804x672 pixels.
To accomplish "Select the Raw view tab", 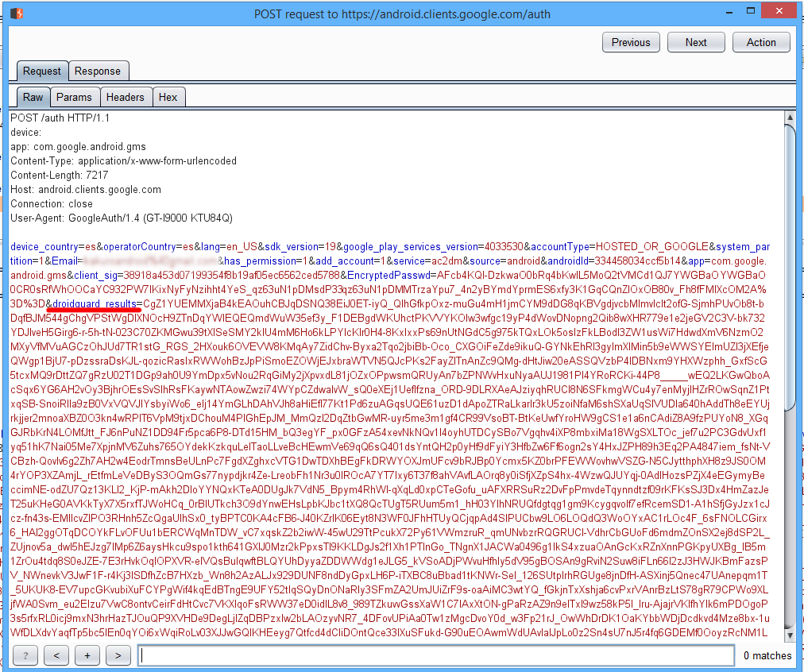I will pyautogui.click(x=33, y=98).
